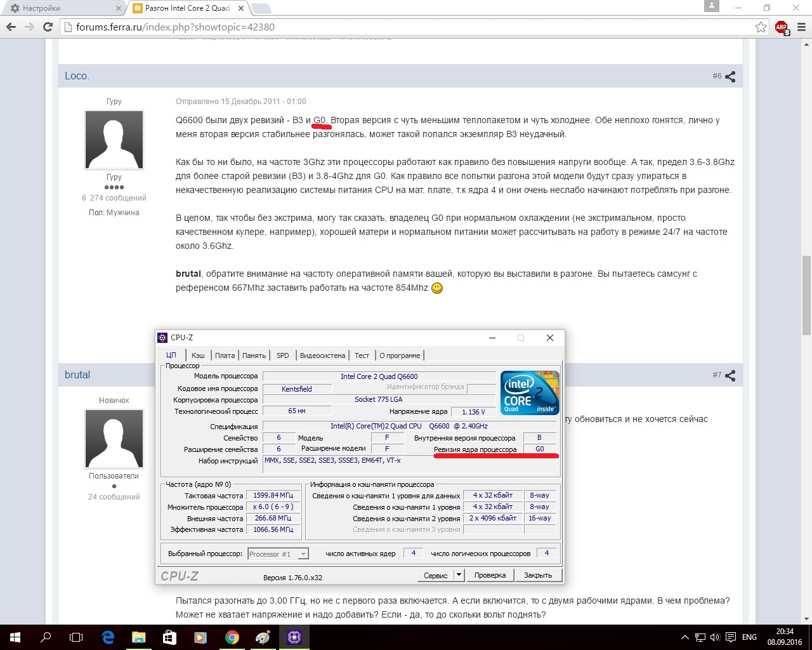Screen dimensions: 812x650
Task: Click the Intel Core 2 Quad logo
Action: click(530, 393)
